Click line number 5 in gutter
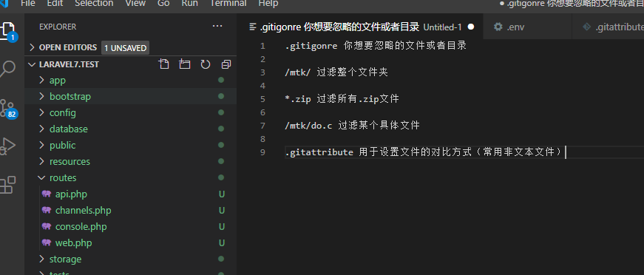The height and width of the screenshot is (275, 644). click(x=263, y=99)
